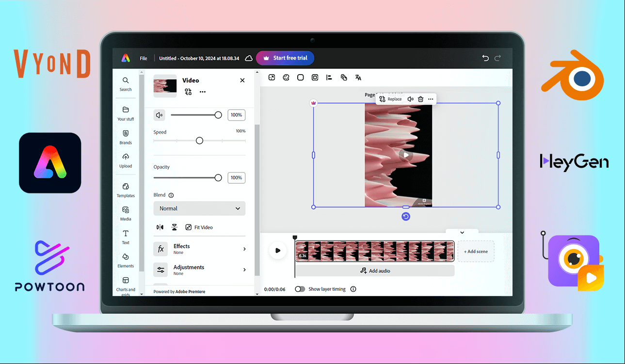Screen dimensions: 625x364
Task: Click the overlapping layers icon in top toolbar
Action: coord(344,78)
